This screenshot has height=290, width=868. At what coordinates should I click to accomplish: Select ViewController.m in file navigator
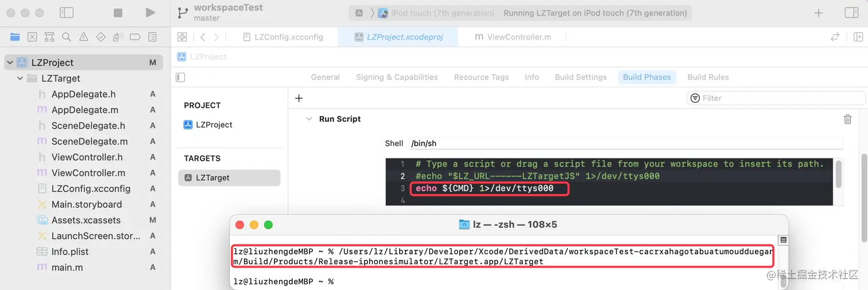click(88, 173)
